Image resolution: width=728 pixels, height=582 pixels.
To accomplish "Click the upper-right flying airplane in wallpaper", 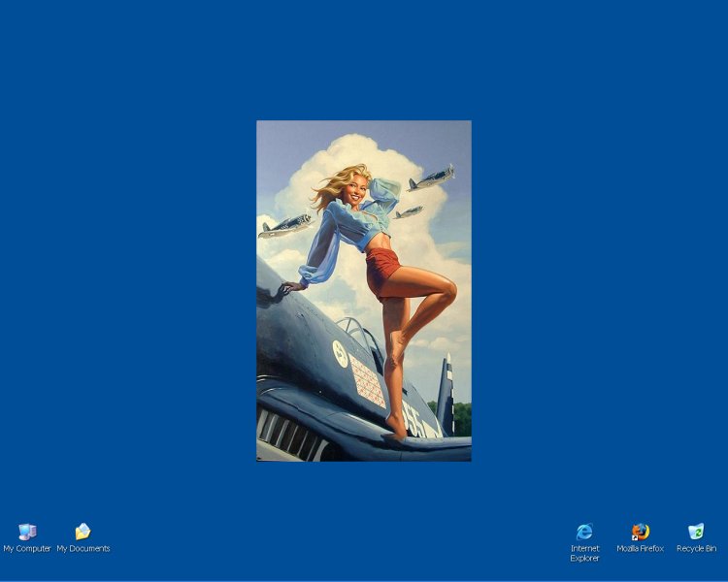I will coord(431,178).
